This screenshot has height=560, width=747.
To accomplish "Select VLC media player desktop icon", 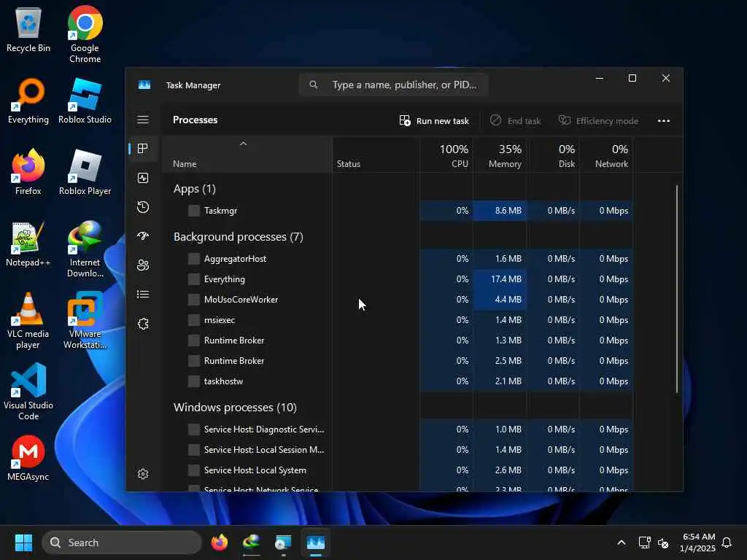I will (28, 321).
